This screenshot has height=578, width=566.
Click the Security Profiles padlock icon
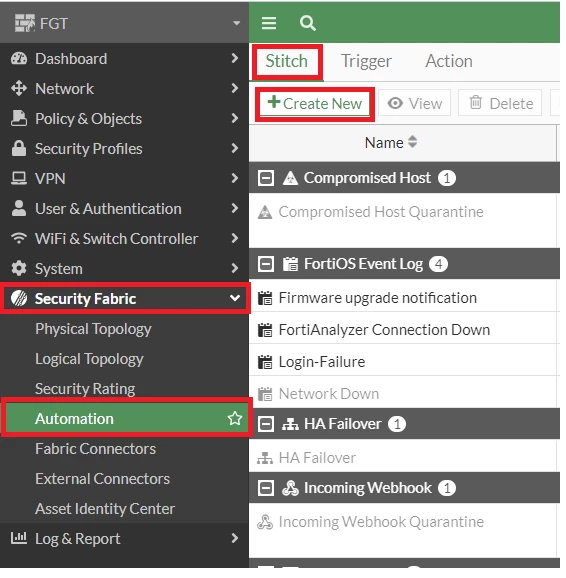(19, 150)
